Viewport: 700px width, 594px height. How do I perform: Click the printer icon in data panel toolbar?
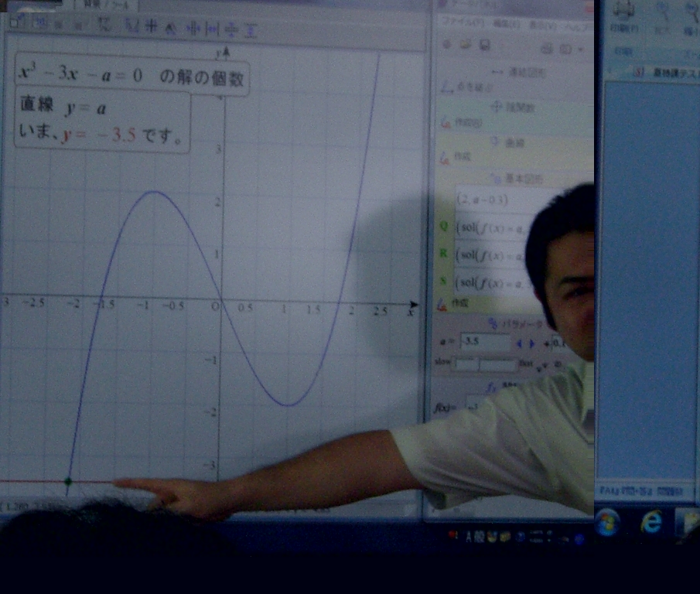(547, 48)
